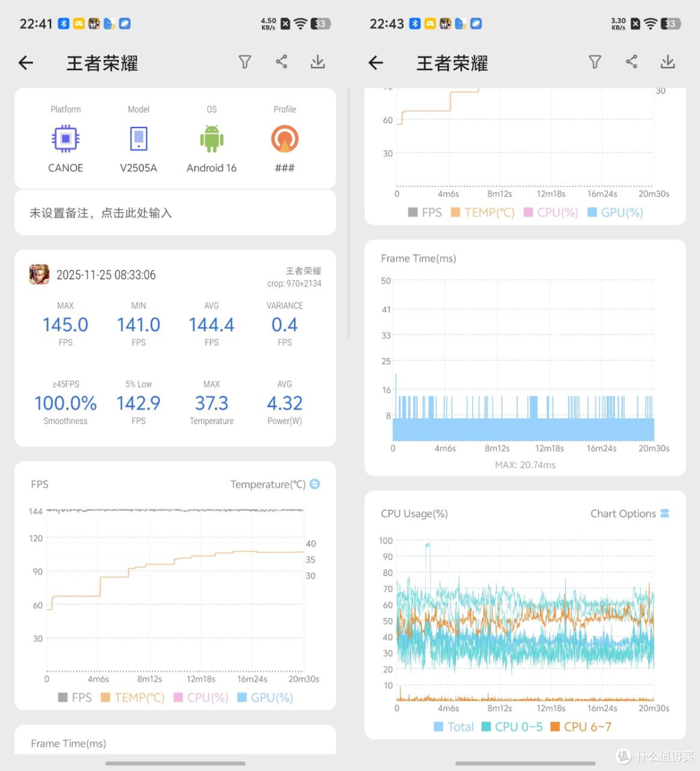This screenshot has height=771, width=700.
Task: Tap the V2505A model phone icon
Action: point(139,139)
